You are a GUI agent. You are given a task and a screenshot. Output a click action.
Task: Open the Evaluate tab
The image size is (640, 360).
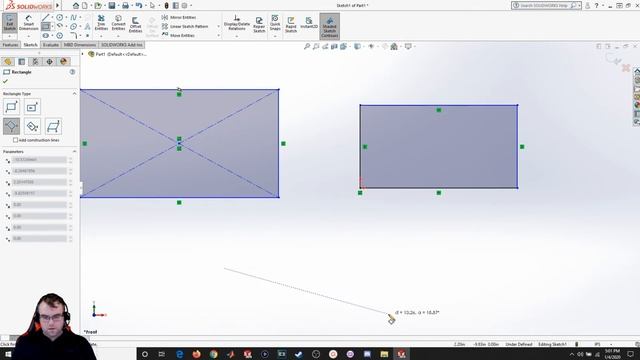pyautogui.click(x=51, y=45)
